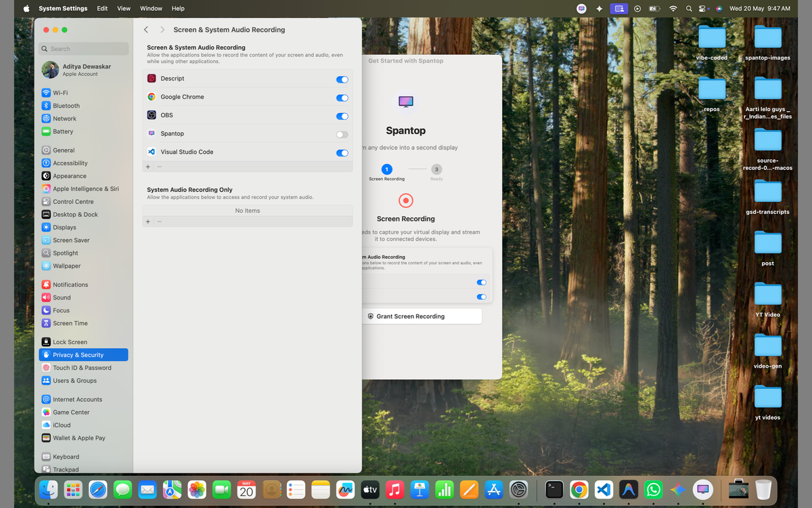Go back with the chevron button
This screenshot has width=812, height=508.
pos(146,30)
